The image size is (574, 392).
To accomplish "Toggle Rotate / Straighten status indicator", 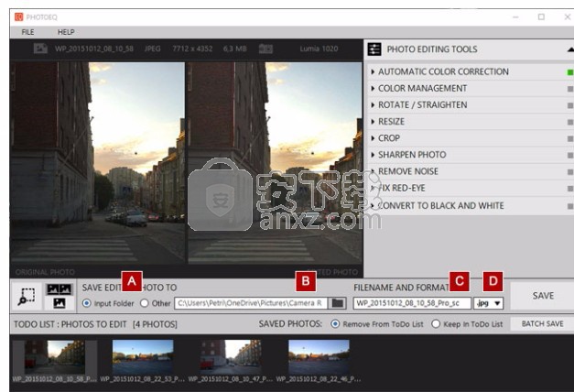I will (570, 105).
